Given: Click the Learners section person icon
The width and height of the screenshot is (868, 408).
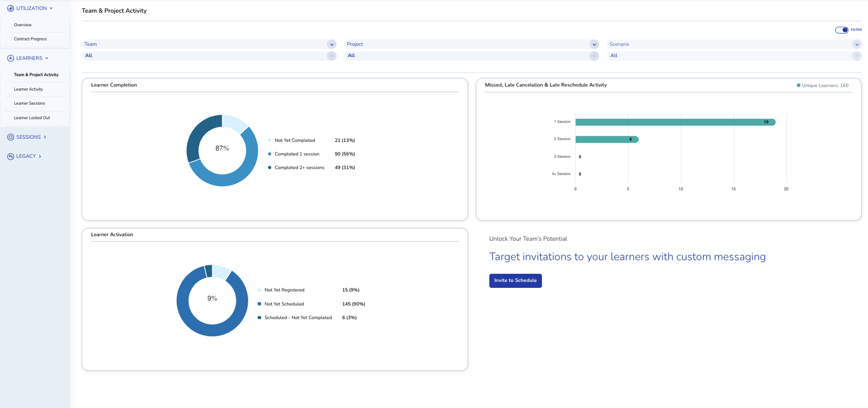Looking at the screenshot, I should [x=11, y=58].
